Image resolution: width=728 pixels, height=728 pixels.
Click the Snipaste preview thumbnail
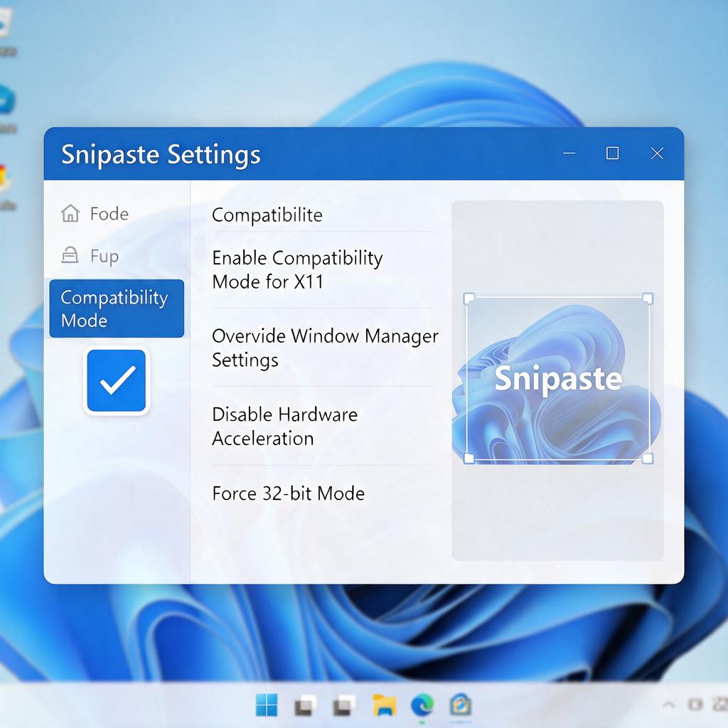(557, 378)
